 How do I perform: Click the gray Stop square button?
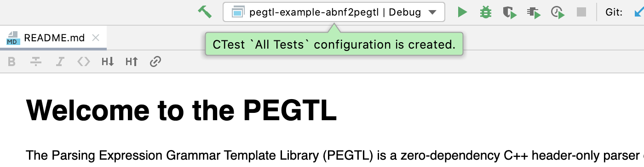tap(581, 12)
